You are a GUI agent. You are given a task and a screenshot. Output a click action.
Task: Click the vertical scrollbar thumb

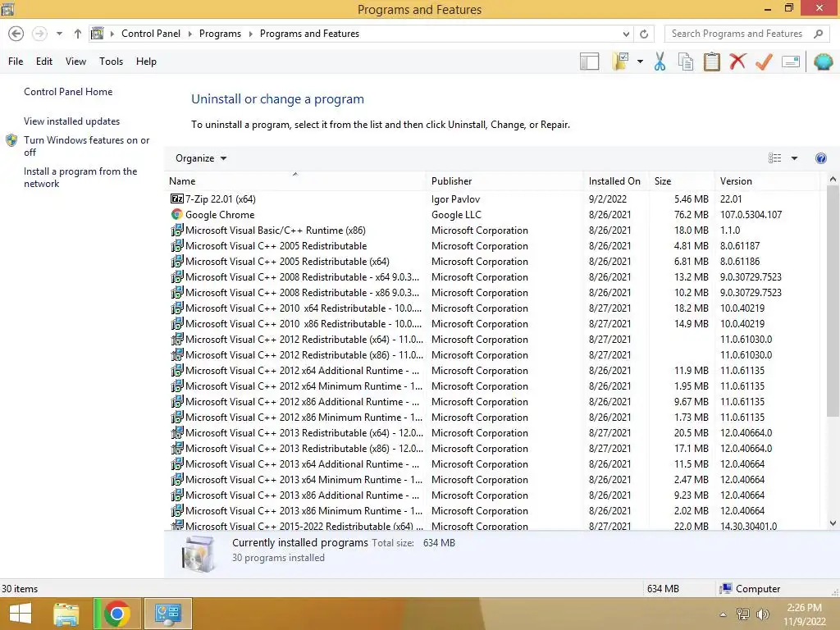pyautogui.click(x=833, y=301)
